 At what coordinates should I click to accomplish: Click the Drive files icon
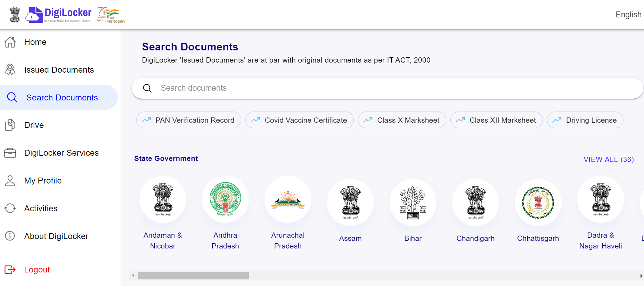click(10, 125)
